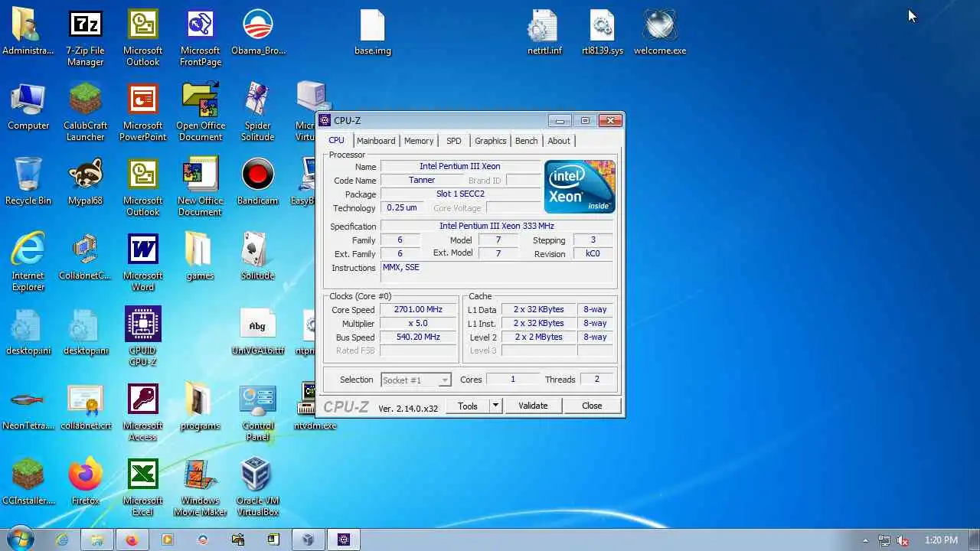980x551 pixels.
Task: Select the Oracle VM VirtualBox icon
Action: (257, 487)
